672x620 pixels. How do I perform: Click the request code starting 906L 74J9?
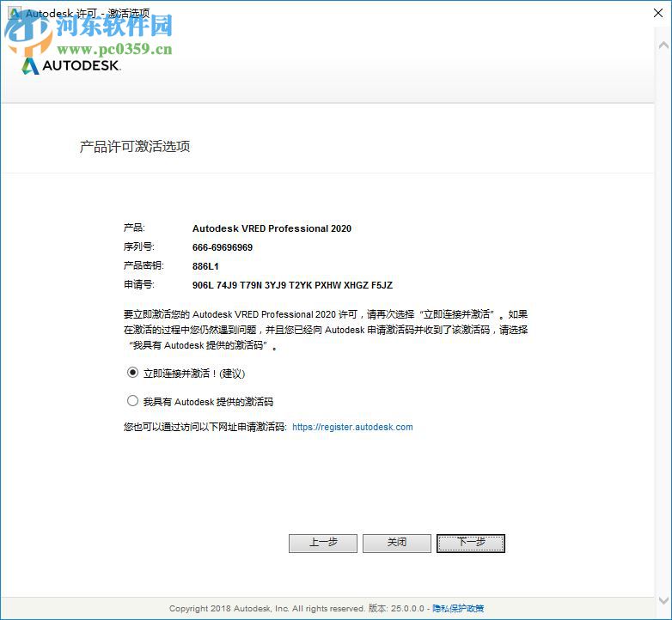pos(292,285)
